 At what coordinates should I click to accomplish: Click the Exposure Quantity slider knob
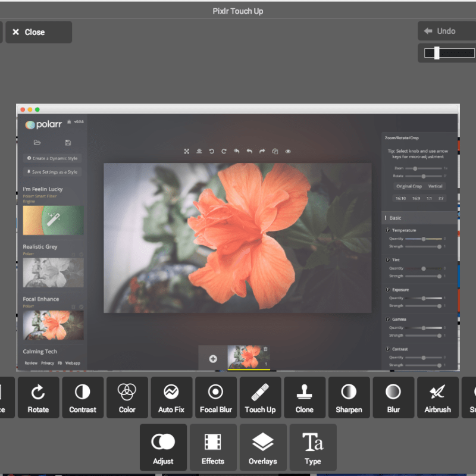coord(424,299)
